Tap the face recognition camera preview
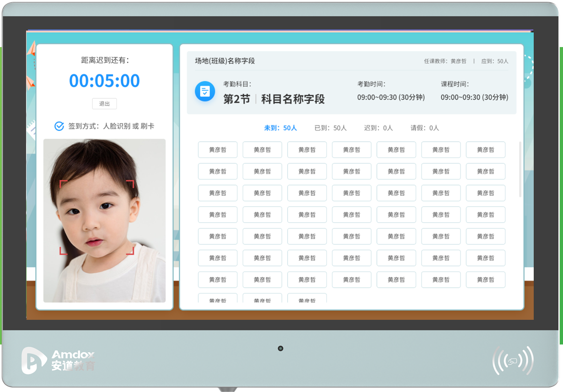The image size is (563, 392). tap(104, 220)
